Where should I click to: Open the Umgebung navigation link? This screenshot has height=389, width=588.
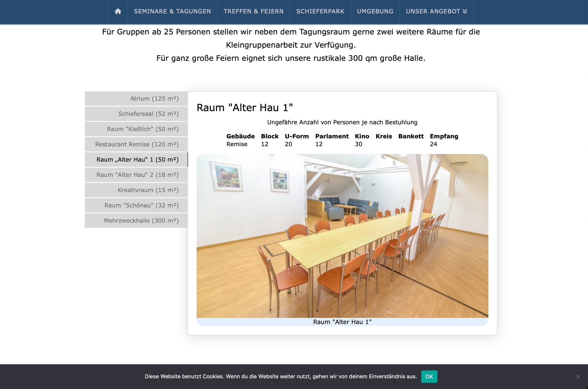[375, 11]
